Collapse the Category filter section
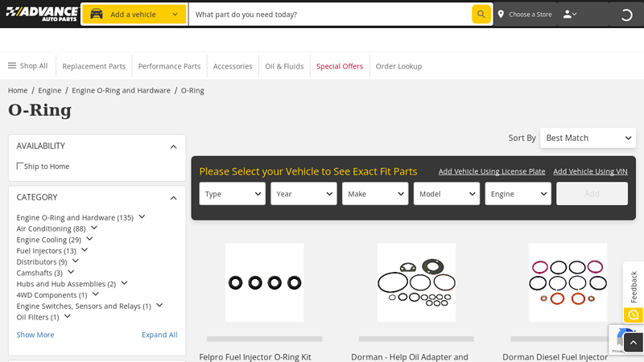The width and height of the screenshot is (644, 362). [x=173, y=198]
